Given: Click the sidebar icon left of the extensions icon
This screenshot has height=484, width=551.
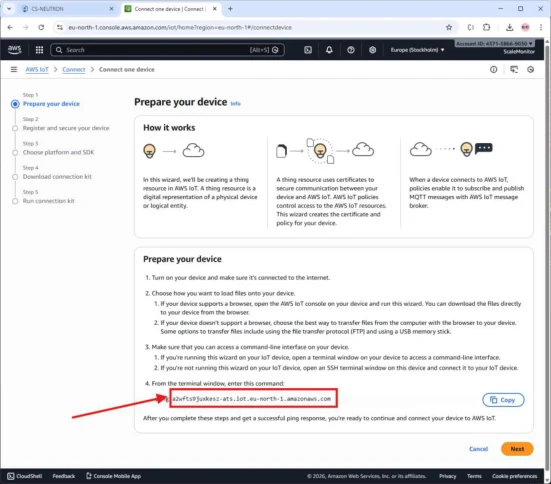Looking at the screenshot, I should tap(471, 27).
